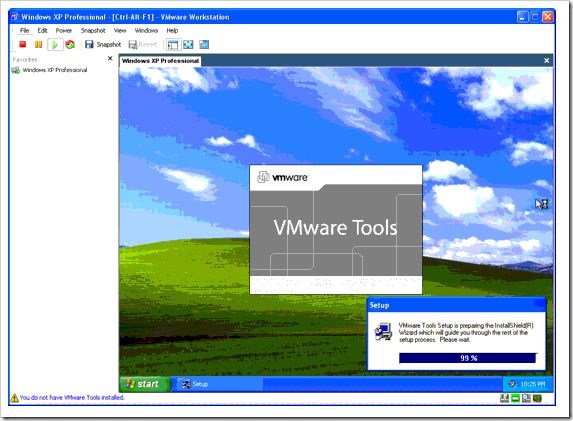Click the Setup dialog computer icon
573x421 pixels.
tap(383, 331)
